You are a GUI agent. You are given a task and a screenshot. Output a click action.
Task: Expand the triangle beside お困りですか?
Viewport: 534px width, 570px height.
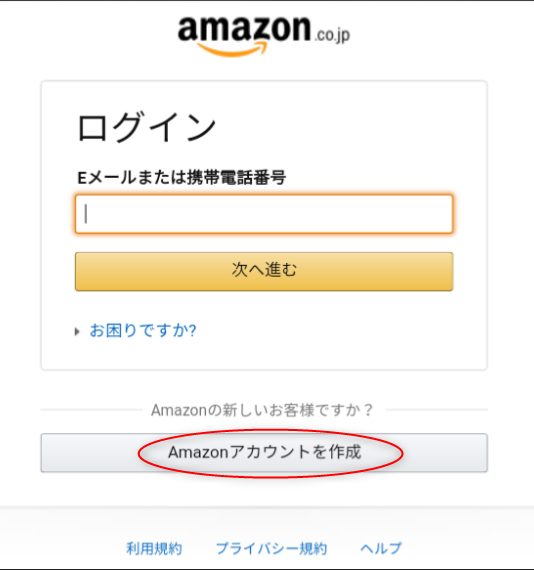[x=77, y=332]
